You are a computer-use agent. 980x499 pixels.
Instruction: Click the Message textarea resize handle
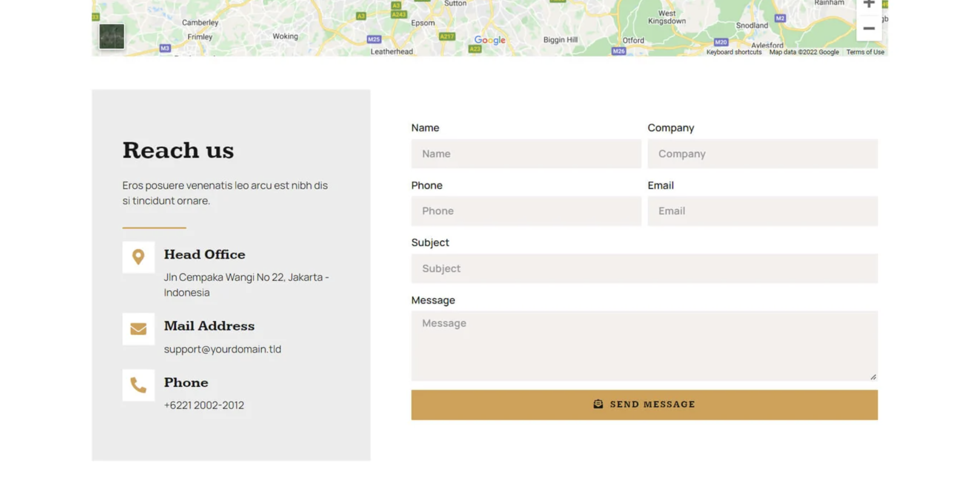tap(873, 377)
